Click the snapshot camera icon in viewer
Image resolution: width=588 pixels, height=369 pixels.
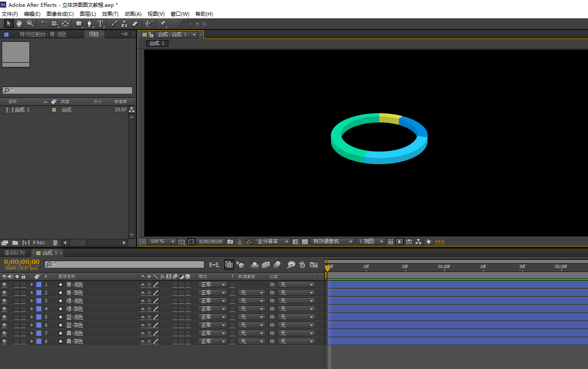pos(230,241)
